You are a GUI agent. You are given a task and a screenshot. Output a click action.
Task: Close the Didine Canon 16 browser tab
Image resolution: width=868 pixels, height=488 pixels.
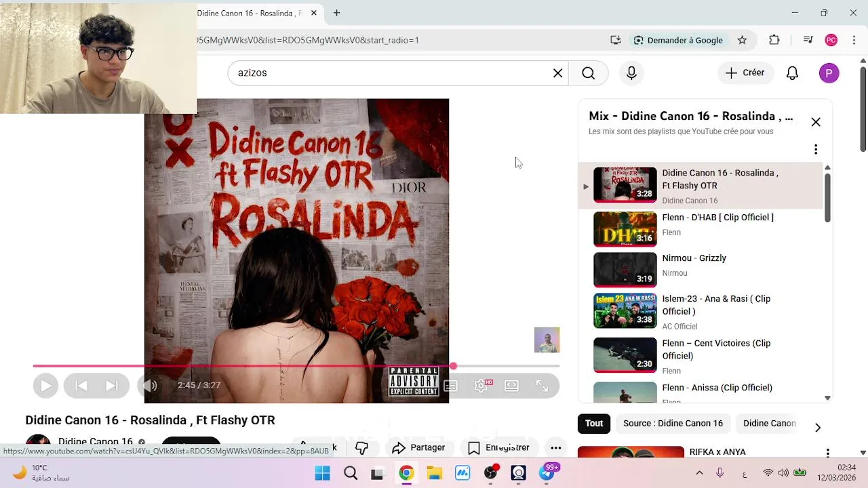tap(314, 13)
